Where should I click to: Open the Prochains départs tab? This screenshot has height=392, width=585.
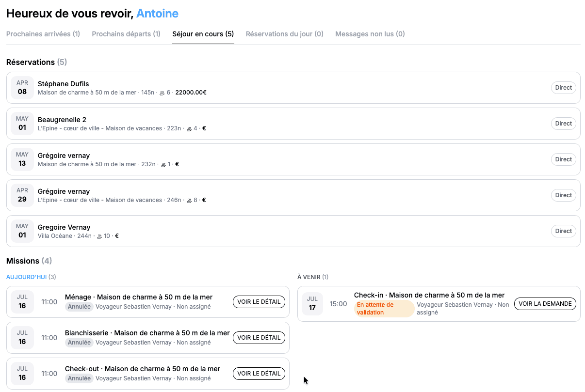126,34
